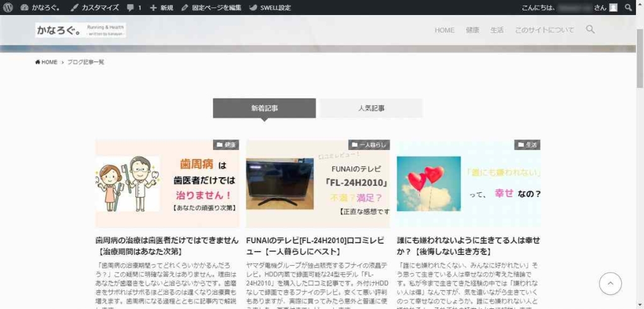
Task: Open the site header search icon
Action: pos(590,30)
